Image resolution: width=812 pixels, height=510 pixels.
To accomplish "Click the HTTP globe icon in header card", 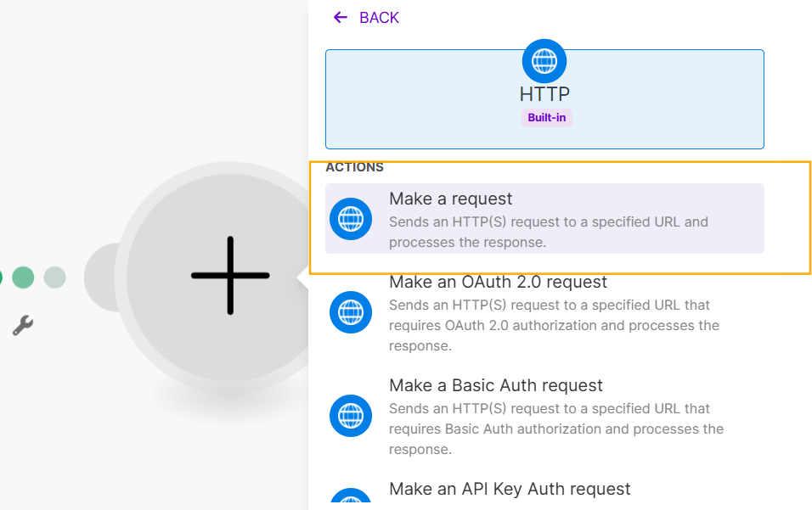I will tap(544, 60).
